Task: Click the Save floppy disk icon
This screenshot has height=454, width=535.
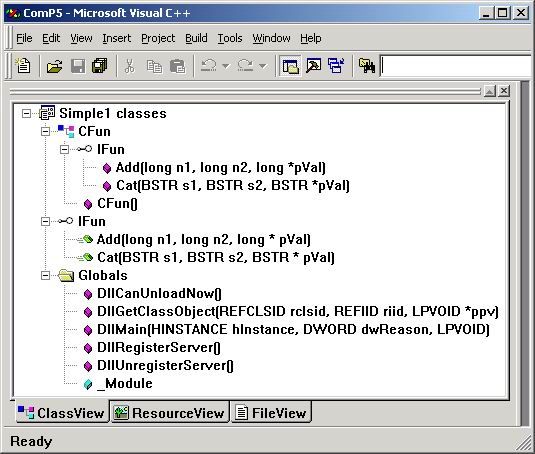Action: tap(78, 65)
